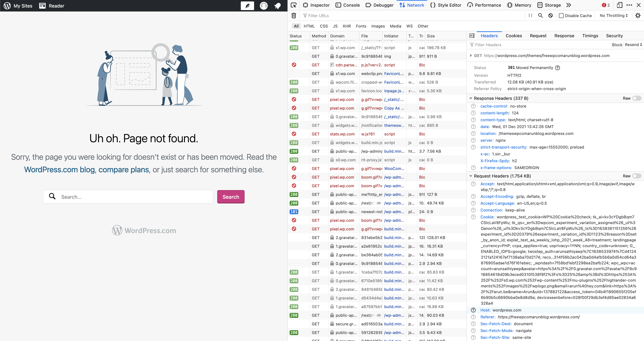Open the Performance tab
Viewport: 644px width, 341px height.
click(x=484, y=5)
